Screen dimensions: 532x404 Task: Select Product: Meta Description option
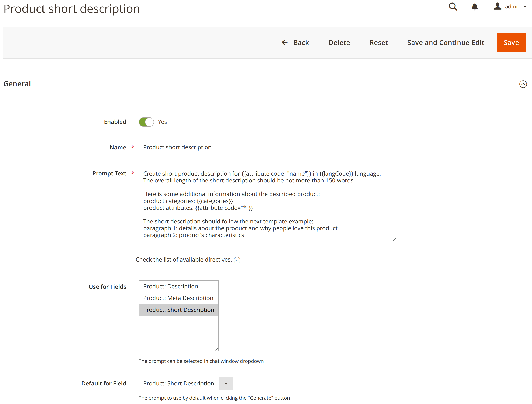tap(178, 298)
